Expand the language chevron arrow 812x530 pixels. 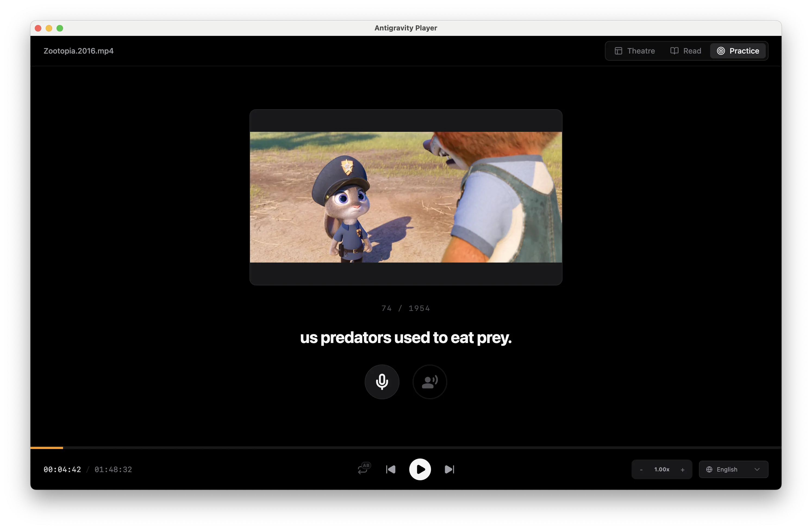(x=757, y=469)
